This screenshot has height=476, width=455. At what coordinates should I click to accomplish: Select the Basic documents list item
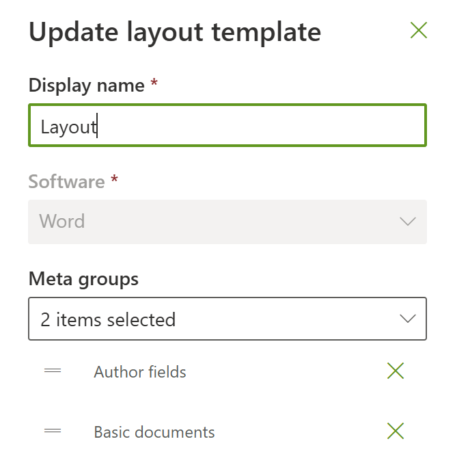tap(154, 432)
